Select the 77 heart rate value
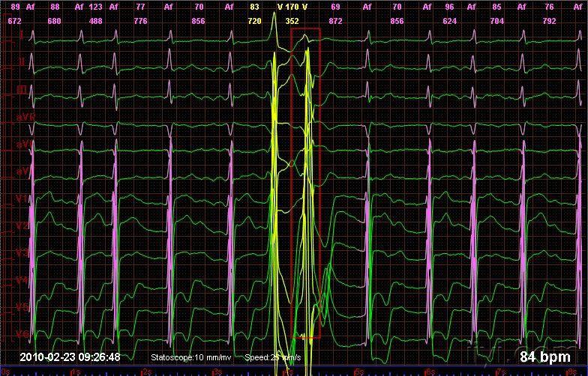 click(x=141, y=7)
